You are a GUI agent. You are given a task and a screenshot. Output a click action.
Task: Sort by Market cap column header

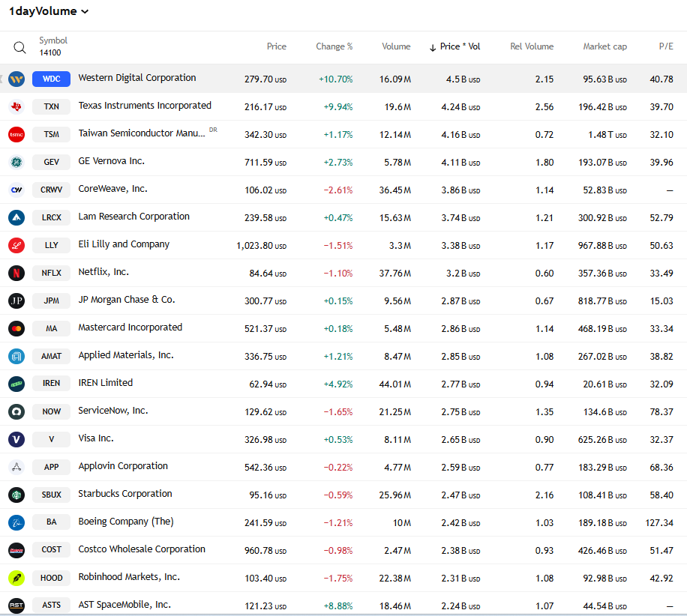point(604,46)
